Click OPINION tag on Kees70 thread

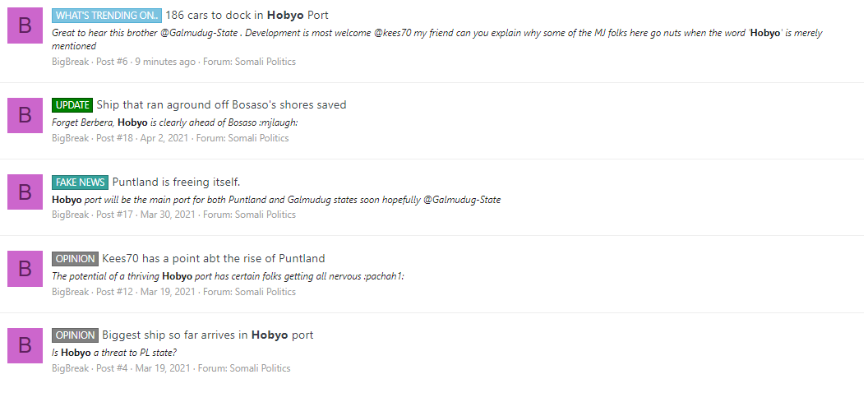(x=76, y=259)
